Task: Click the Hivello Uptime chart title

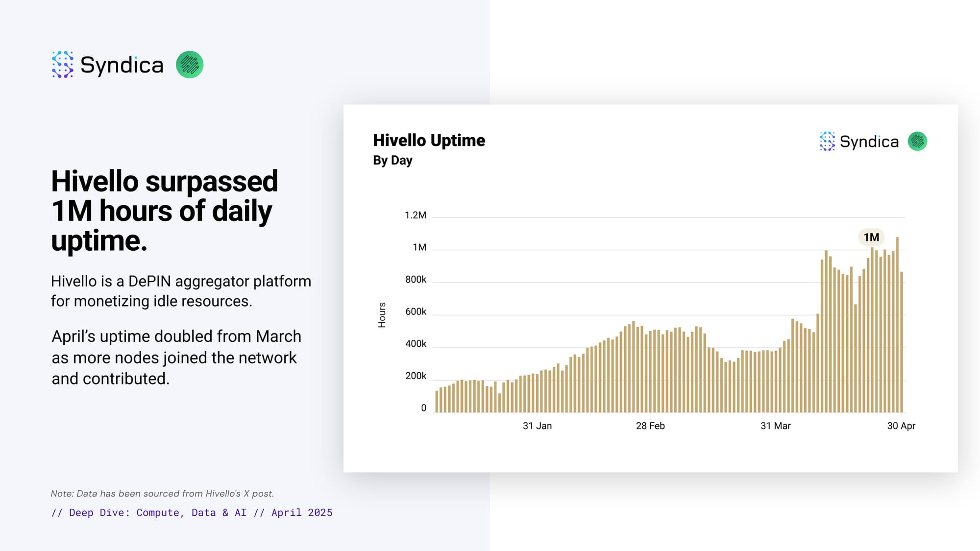Action: pyautogui.click(x=429, y=140)
